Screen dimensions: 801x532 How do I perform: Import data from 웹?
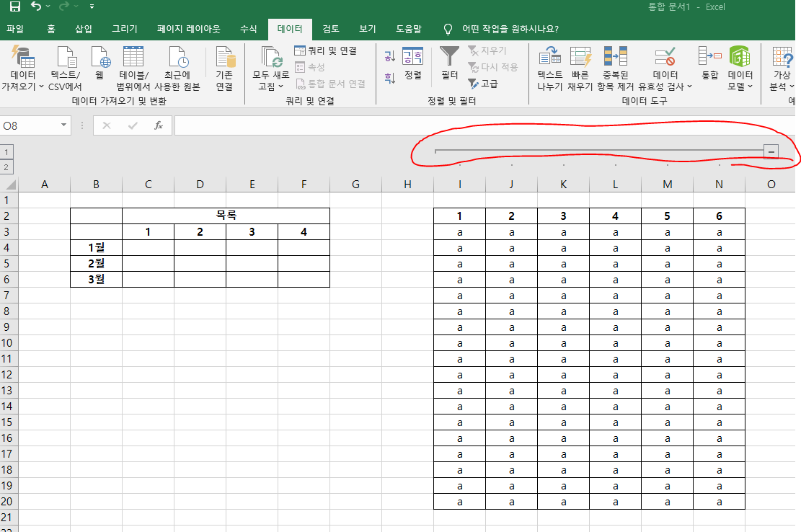click(x=100, y=63)
